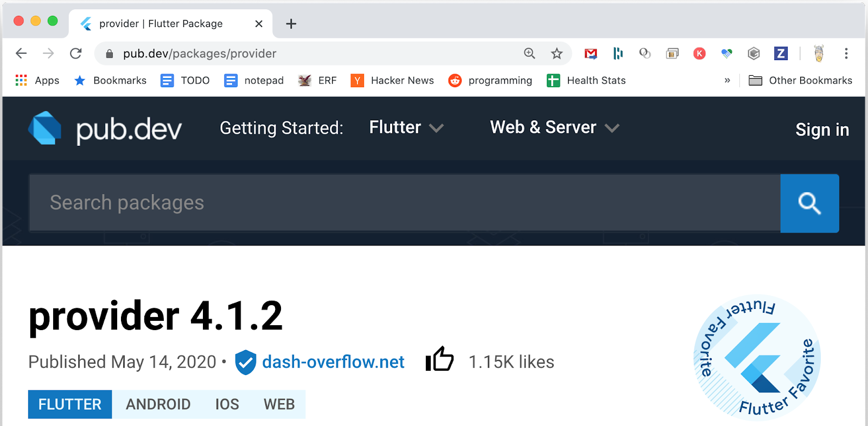Click the overlapping circles extension icon
The height and width of the screenshot is (426, 868).
click(x=645, y=53)
